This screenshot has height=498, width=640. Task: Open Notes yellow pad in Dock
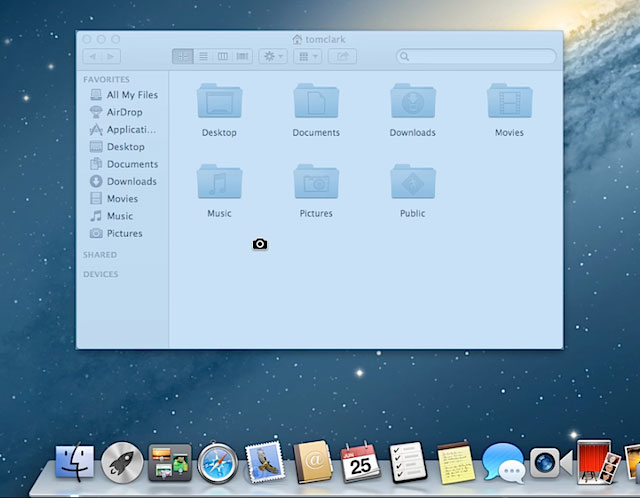456,463
